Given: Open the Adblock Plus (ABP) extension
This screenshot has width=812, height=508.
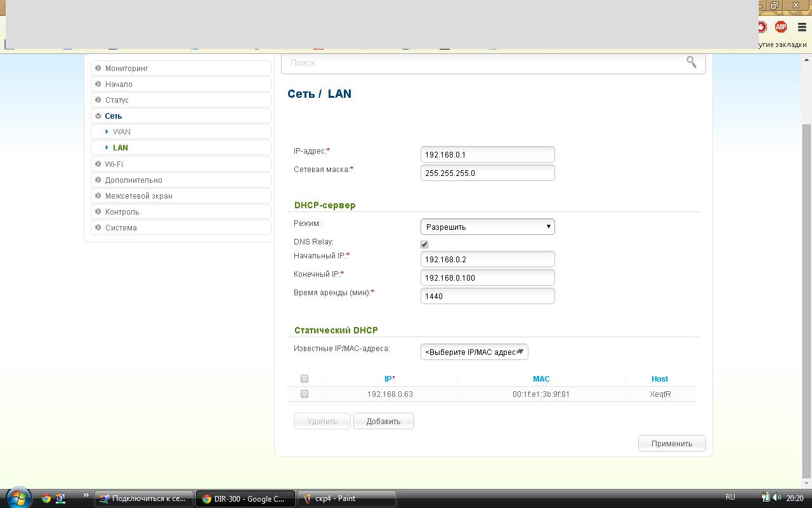Looking at the screenshot, I should 781,27.
